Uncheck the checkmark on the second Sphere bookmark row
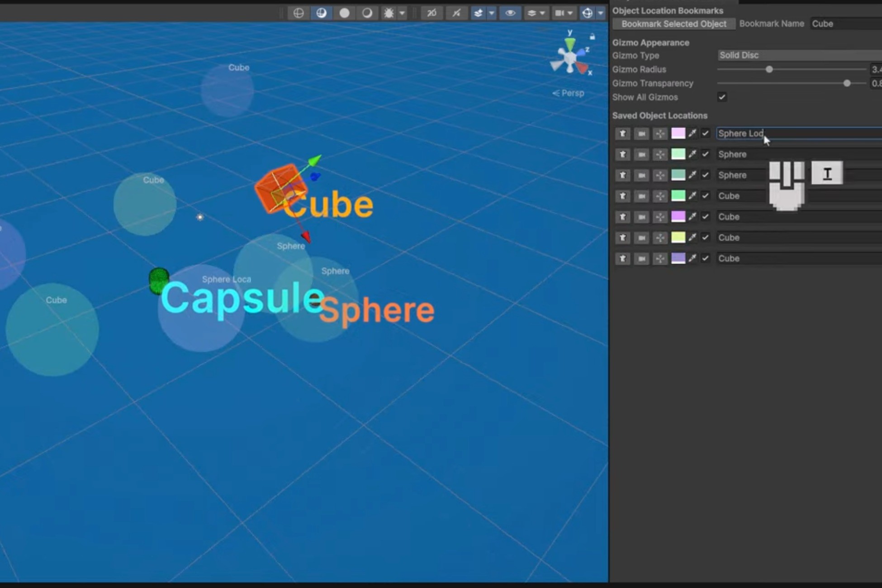 (705, 175)
